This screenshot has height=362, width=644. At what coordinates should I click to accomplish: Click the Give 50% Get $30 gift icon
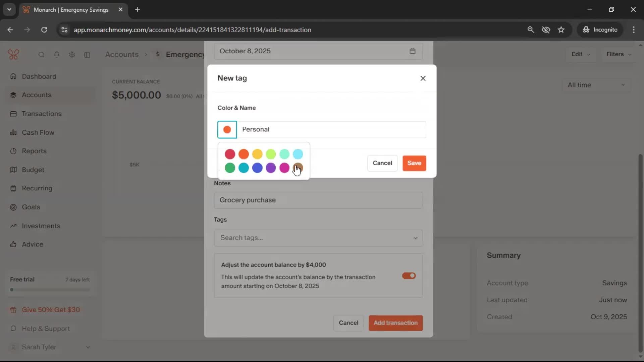[13, 310]
